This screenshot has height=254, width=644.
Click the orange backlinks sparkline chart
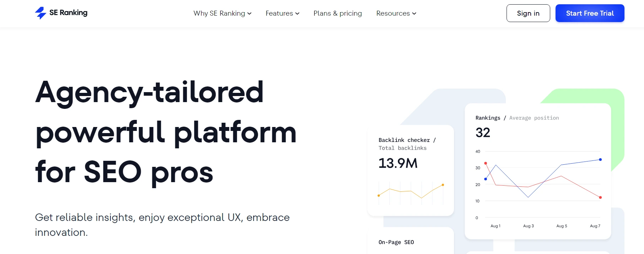[x=411, y=193]
